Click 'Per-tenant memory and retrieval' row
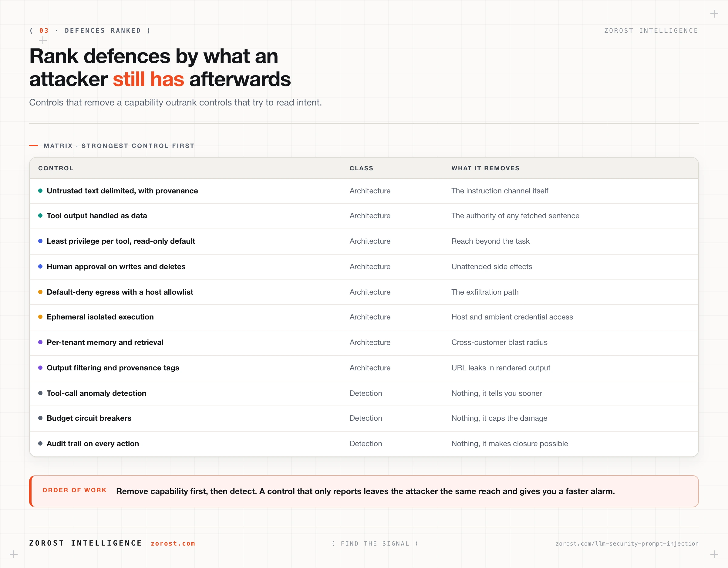 point(364,342)
